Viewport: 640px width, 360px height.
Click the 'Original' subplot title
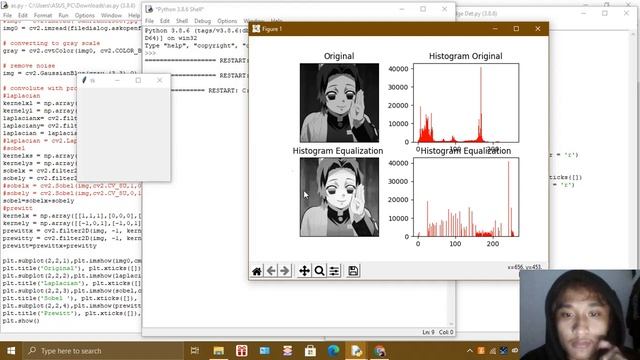click(x=339, y=56)
